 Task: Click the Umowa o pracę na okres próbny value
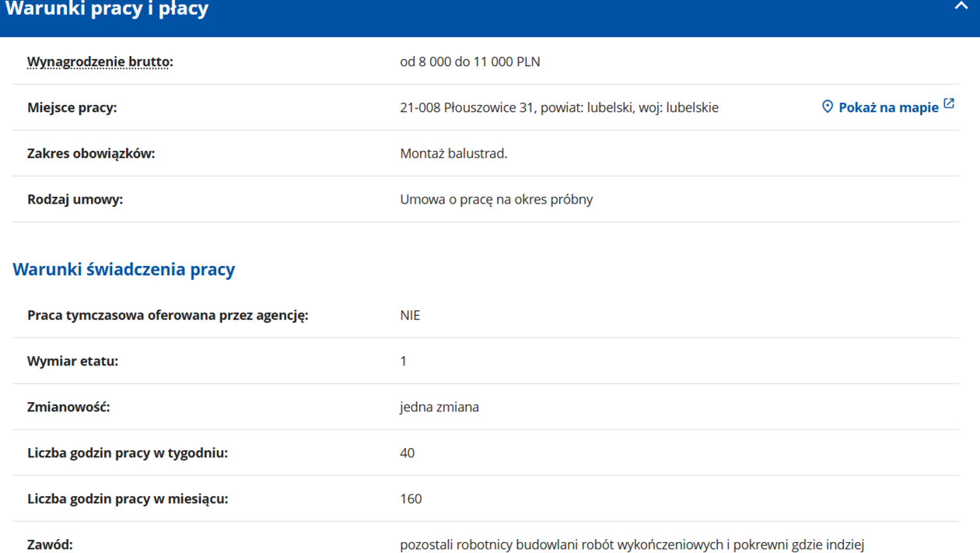pos(496,199)
